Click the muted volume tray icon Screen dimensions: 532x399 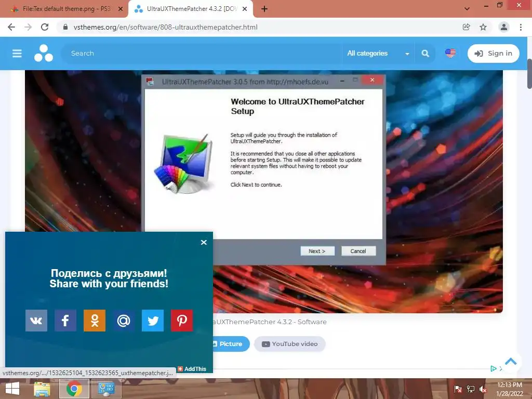483,389
